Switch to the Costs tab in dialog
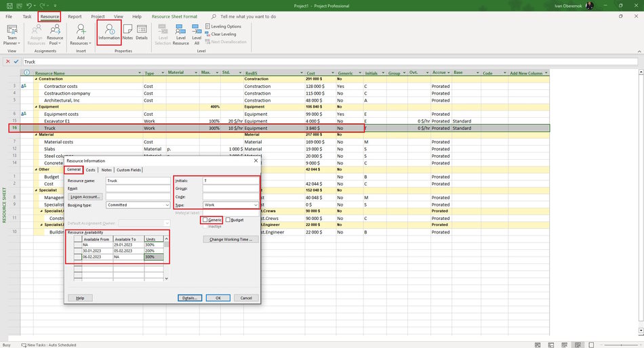 click(x=90, y=170)
